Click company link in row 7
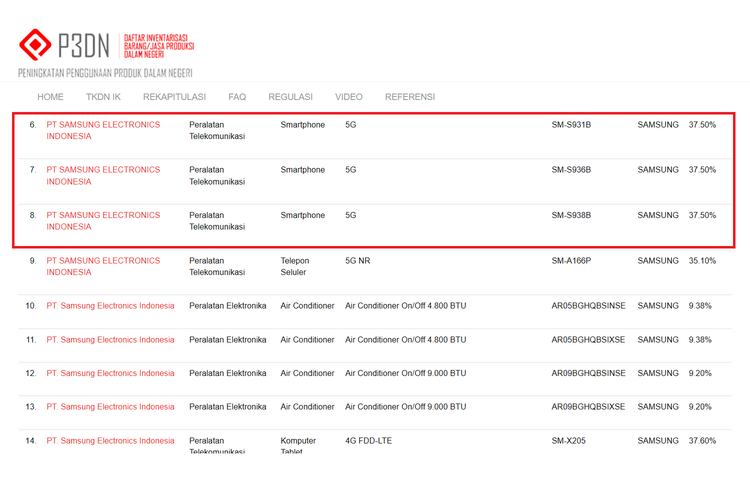Screen dimensions: 750x500 pyautogui.click(x=103, y=176)
